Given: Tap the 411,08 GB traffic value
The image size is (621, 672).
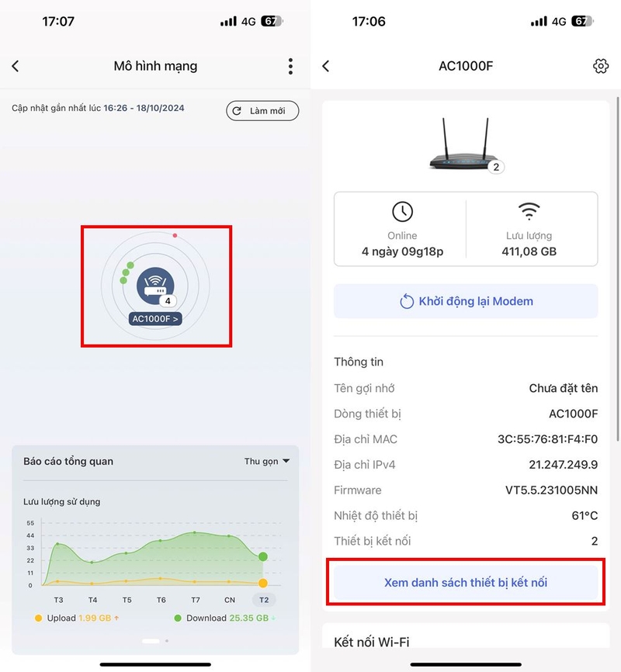Looking at the screenshot, I should click(529, 251).
